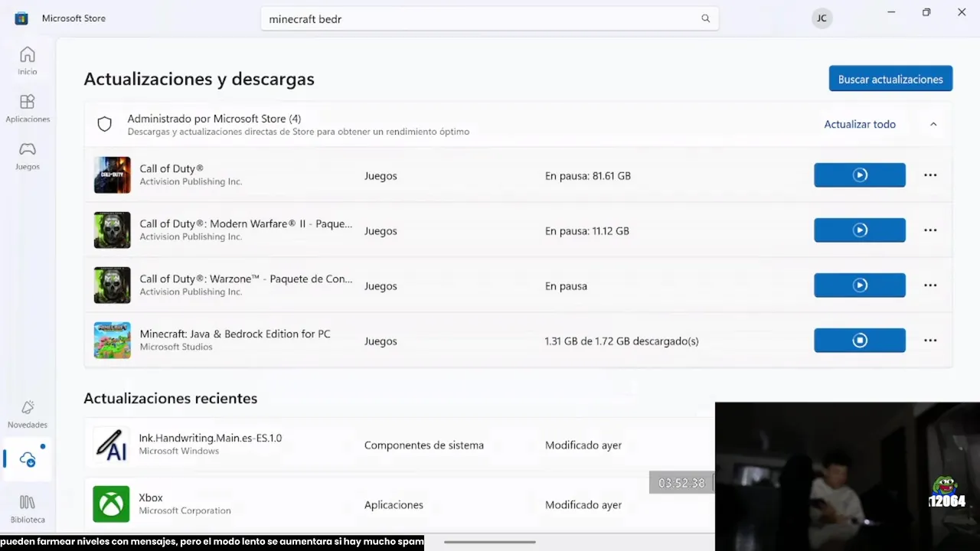The image size is (980, 551).
Task: Click the Modern Warfare II pack thumbnail
Action: (112, 230)
